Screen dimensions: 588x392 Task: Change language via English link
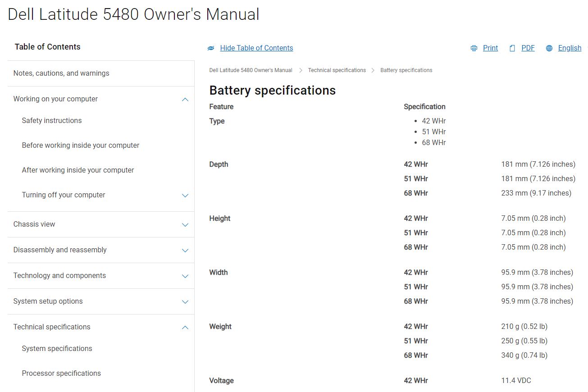click(570, 48)
